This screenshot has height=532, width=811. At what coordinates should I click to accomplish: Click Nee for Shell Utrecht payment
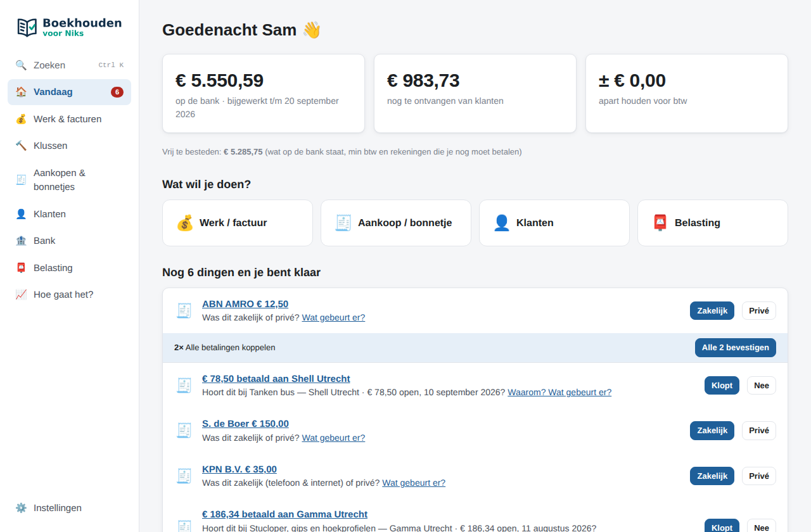tap(762, 386)
